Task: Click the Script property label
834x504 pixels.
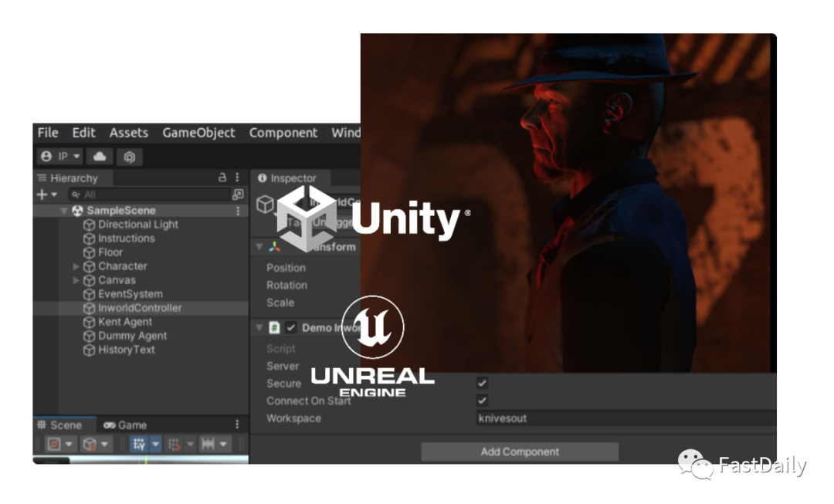Action: [281, 349]
